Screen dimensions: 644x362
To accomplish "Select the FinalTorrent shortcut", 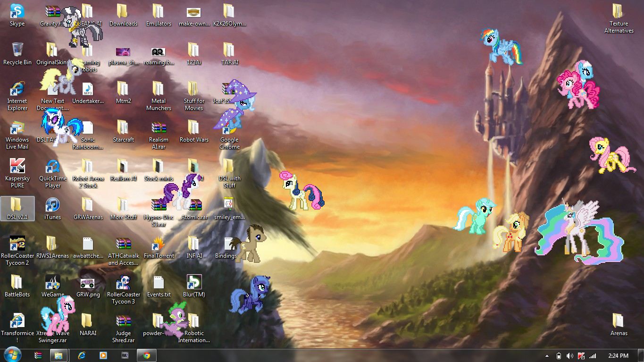I will (159, 247).
